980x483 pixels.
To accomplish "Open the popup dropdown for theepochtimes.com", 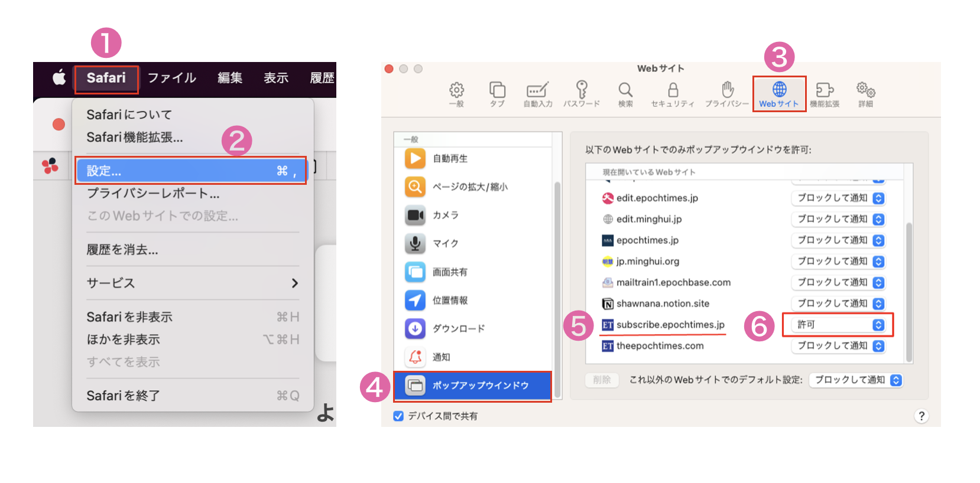I will click(838, 345).
